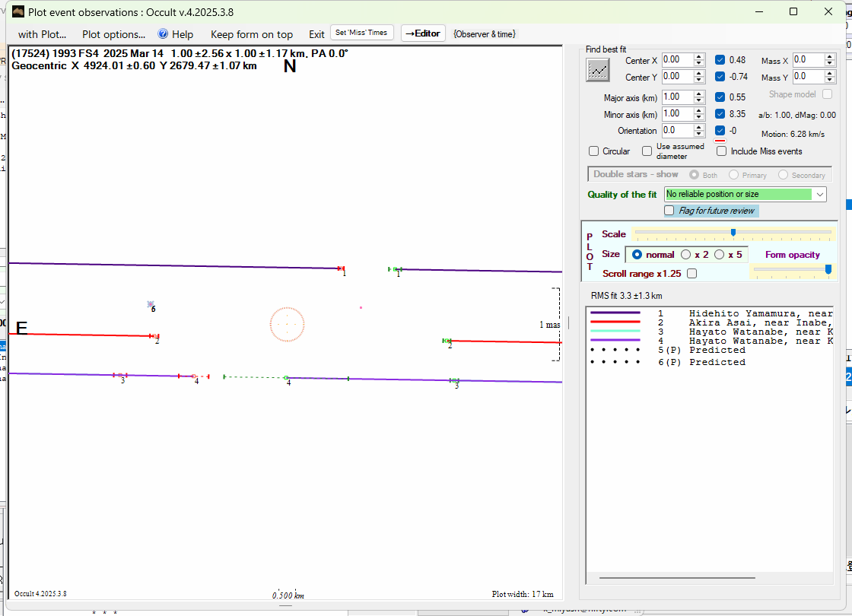Decrease Orientation using the down arrow
This screenshot has width=852, height=616.
click(x=698, y=134)
